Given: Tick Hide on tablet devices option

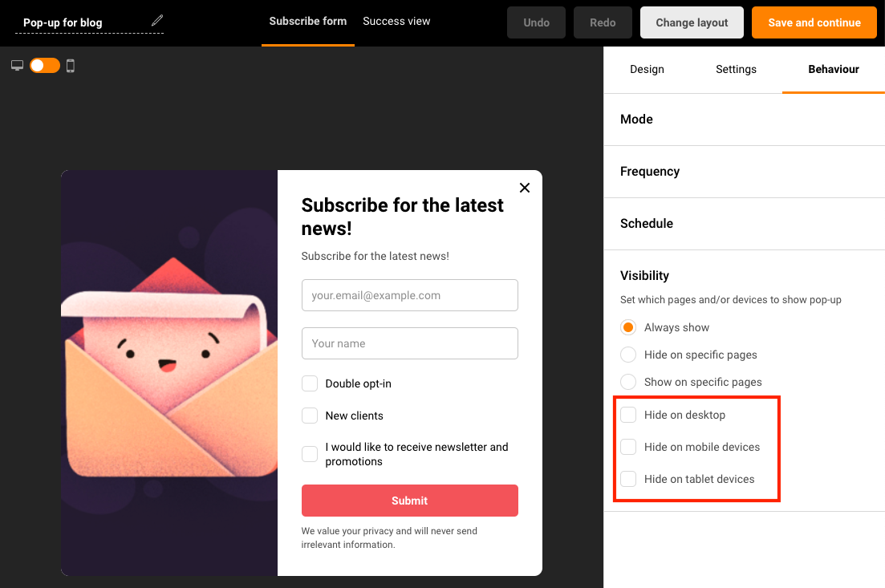Looking at the screenshot, I should click(x=629, y=479).
